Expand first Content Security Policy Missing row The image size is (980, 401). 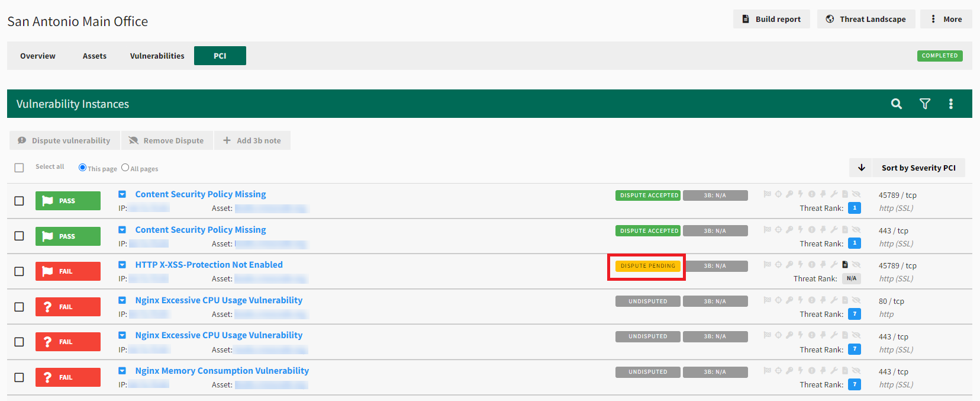click(122, 194)
